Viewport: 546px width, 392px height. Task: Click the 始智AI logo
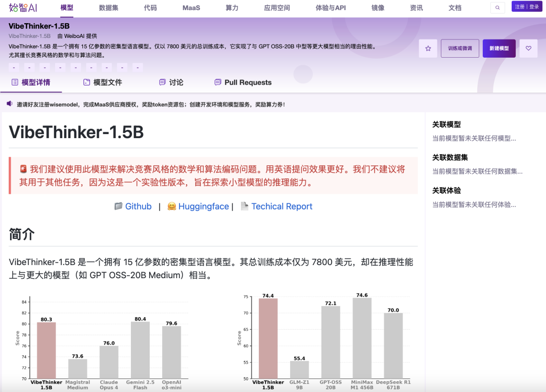point(23,8)
